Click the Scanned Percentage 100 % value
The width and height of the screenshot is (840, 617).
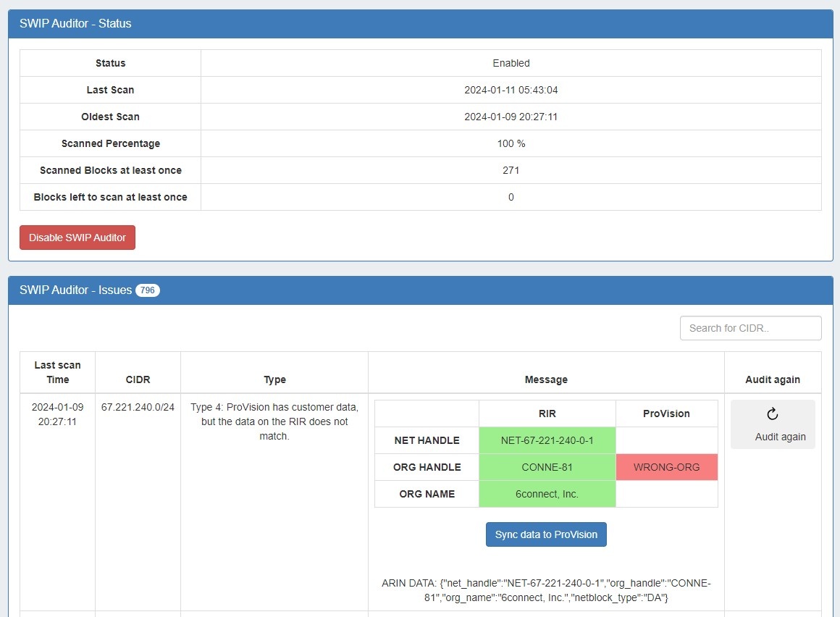[x=511, y=143]
